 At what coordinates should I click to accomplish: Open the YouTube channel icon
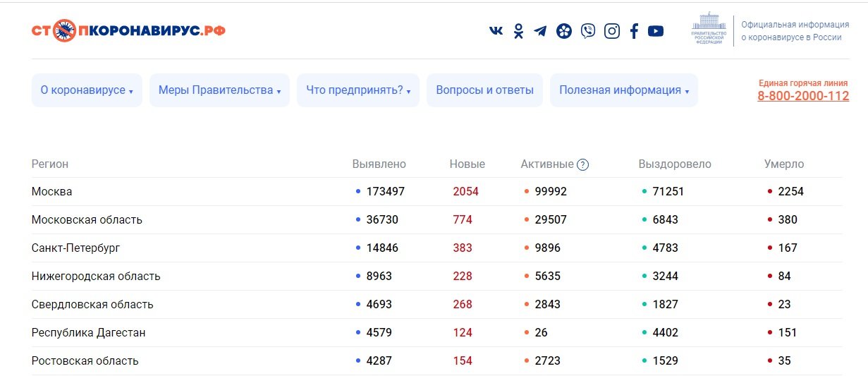656,31
